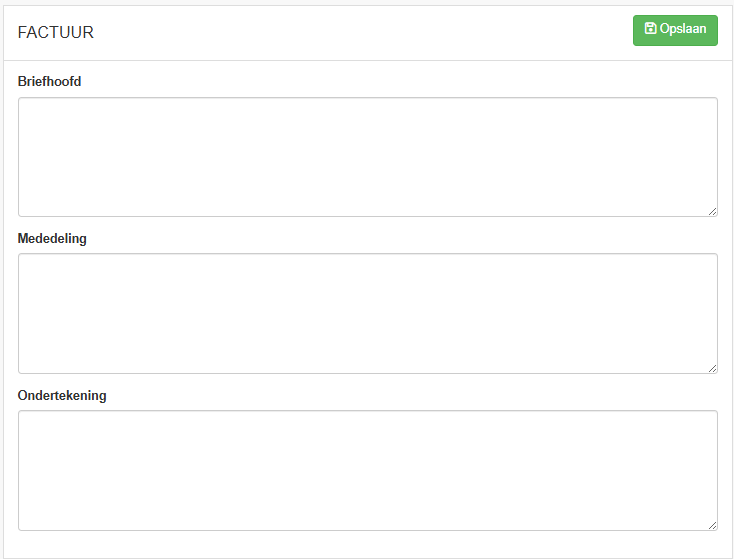Click the panel header bar beside FACTUUR
The width and height of the screenshot is (734, 559).
point(363,33)
